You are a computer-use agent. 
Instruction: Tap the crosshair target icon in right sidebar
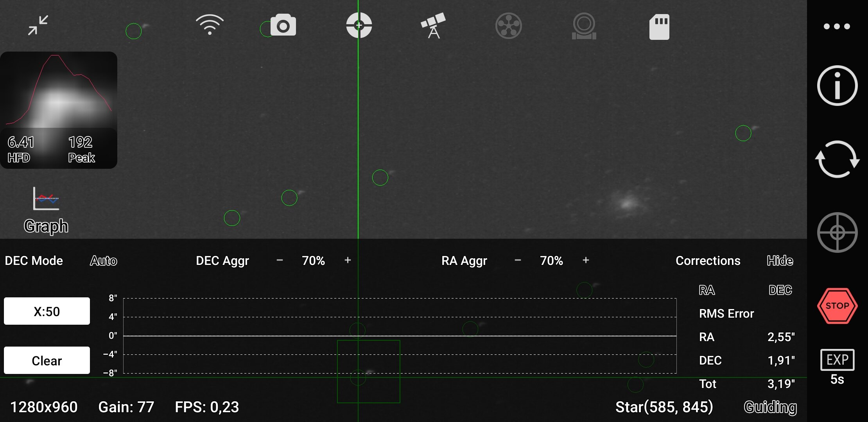(x=837, y=232)
